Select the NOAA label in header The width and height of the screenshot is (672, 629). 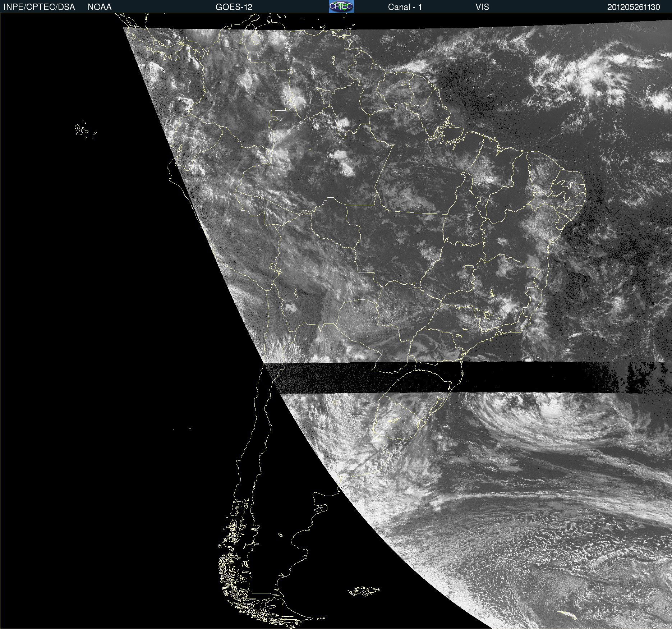tap(100, 7)
